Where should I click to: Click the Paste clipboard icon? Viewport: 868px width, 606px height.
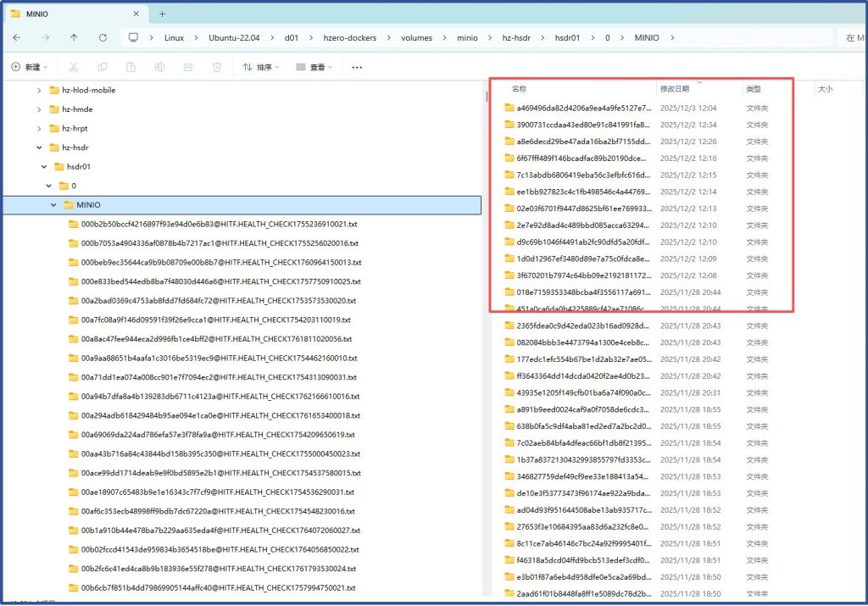pyautogui.click(x=131, y=67)
